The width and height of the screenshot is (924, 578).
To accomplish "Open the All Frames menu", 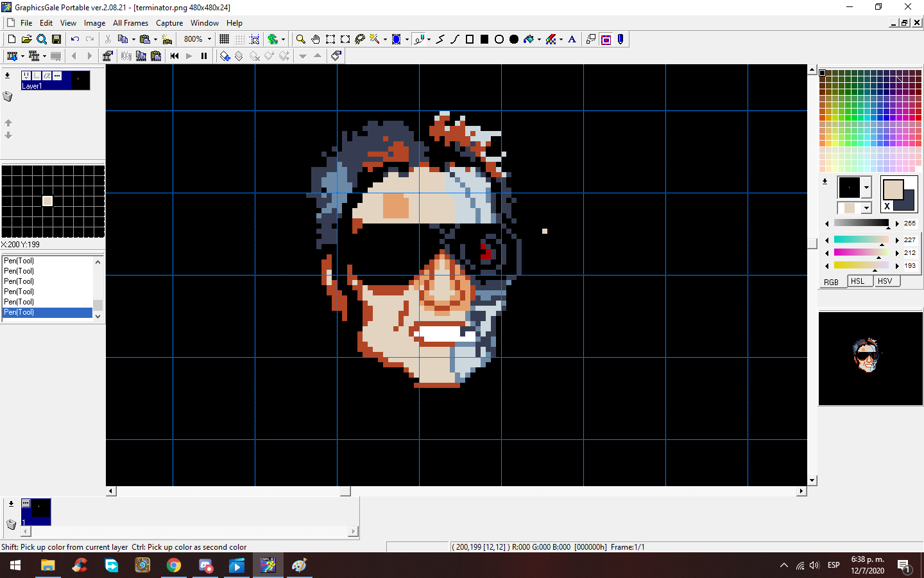I will pos(130,22).
